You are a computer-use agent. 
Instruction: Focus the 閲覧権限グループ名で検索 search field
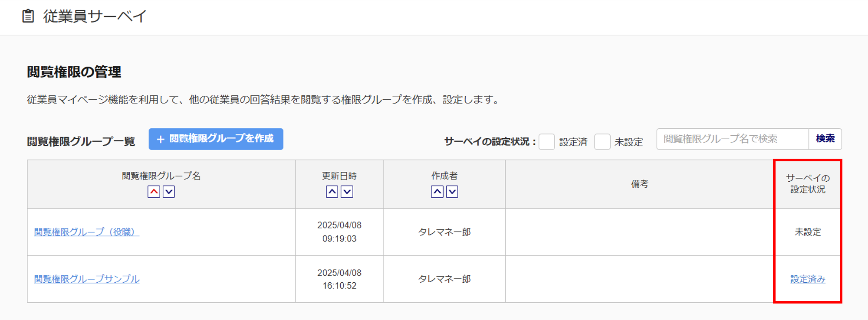(x=732, y=139)
